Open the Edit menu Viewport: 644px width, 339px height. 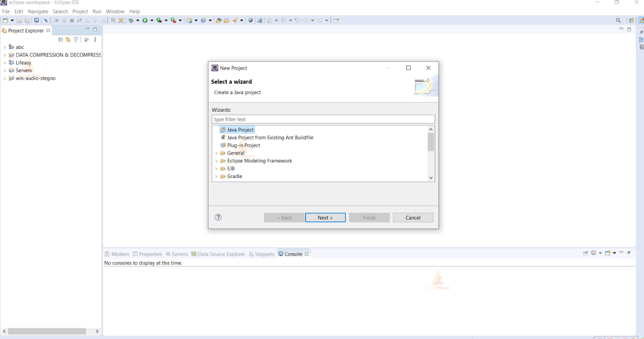tap(19, 11)
